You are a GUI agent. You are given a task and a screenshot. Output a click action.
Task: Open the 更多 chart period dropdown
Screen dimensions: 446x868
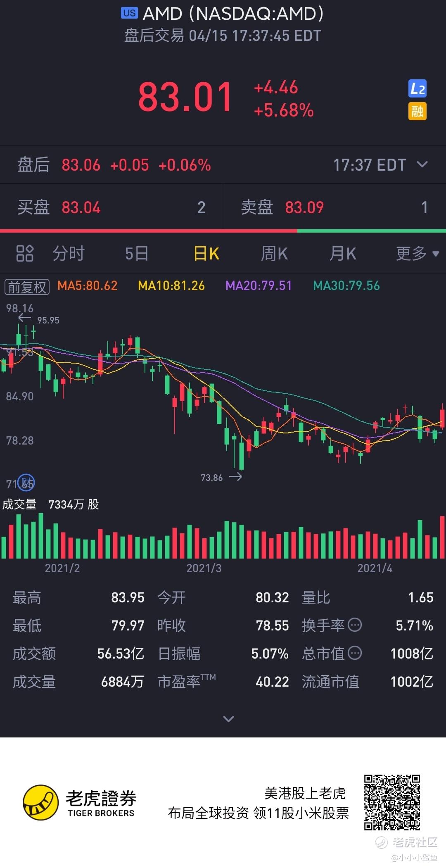pos(417,253)
